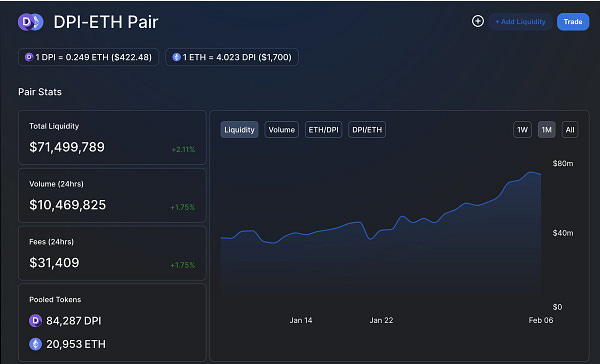
Task: Set chart timeframe to 1M
Action: click(546, 130)
